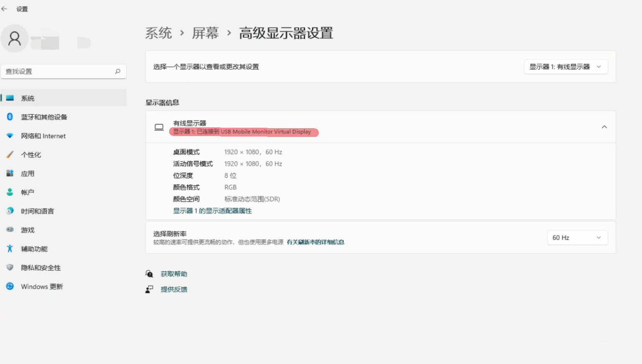Focus the 查找设置 search box
This screenshot has width=642, height=364.
pyautogui.click(x=63, y=71)
